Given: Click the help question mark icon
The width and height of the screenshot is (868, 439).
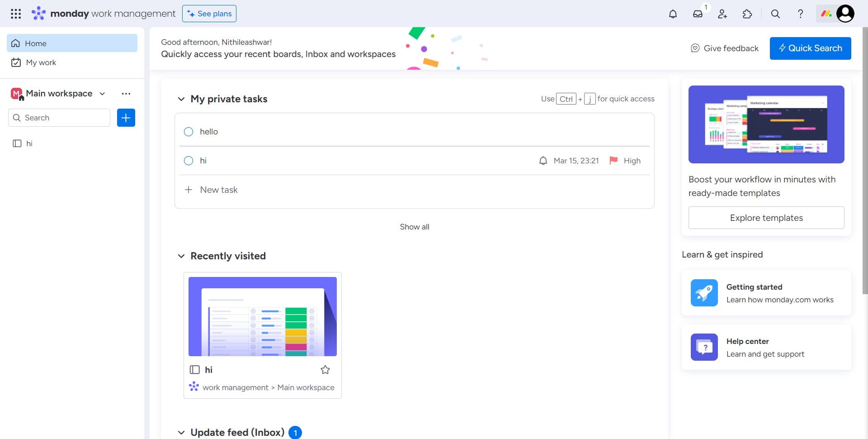Looking at the screenshot, I should pos(800,14).
